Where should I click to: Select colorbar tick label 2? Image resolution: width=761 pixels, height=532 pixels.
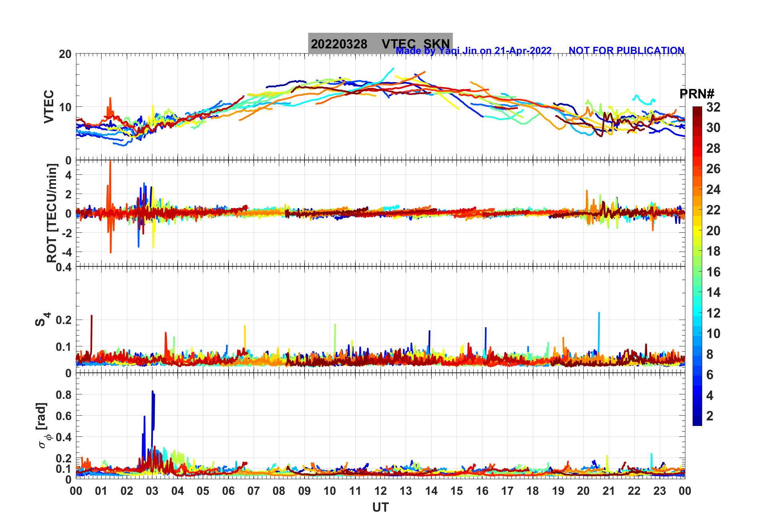(x=710, y=416)
